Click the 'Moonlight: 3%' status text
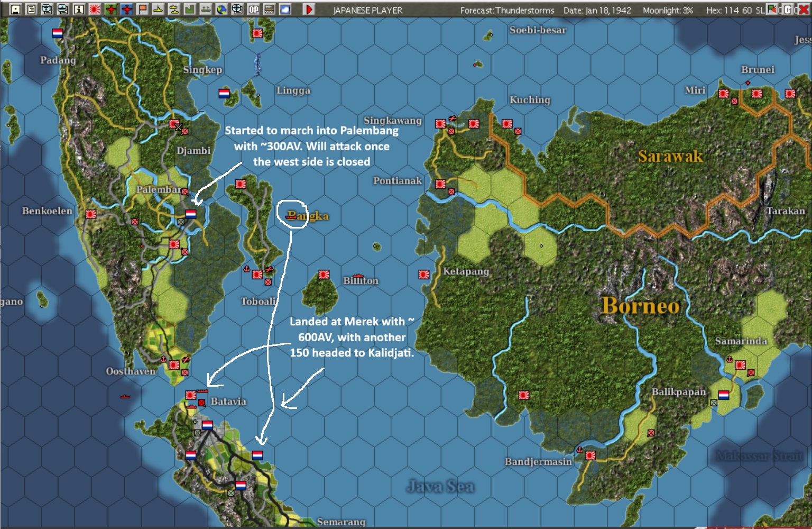Viewport: 812px width, 529px height. coord(668,10)
